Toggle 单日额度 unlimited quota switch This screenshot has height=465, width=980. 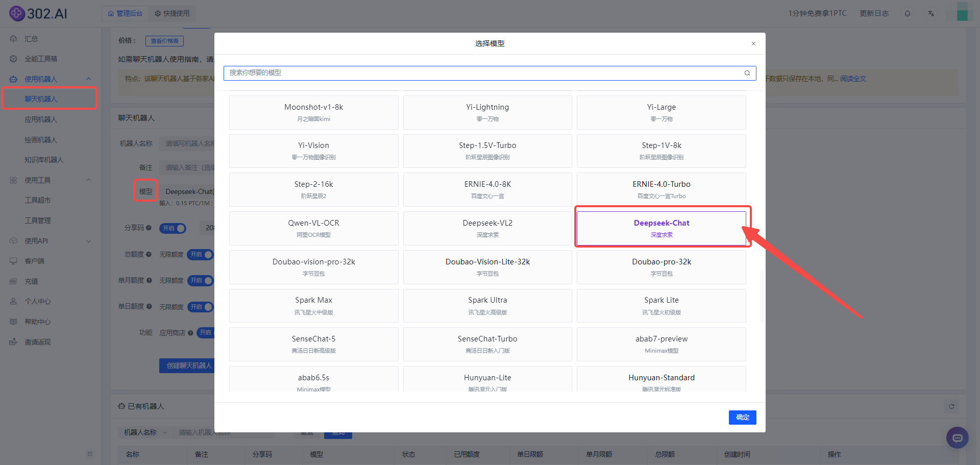click(x=200, y=307)
